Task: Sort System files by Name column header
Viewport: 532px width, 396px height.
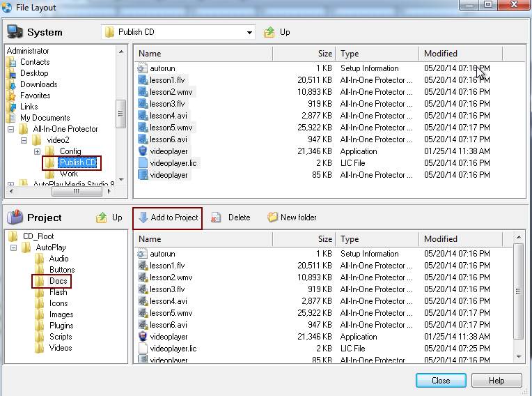Action: (202, 54)
